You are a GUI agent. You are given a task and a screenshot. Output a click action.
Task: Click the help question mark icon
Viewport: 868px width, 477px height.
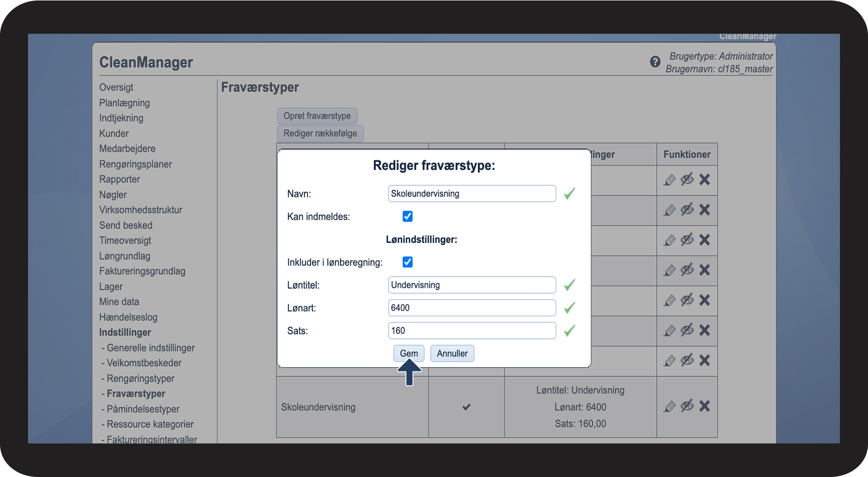[x=655, y=62]
